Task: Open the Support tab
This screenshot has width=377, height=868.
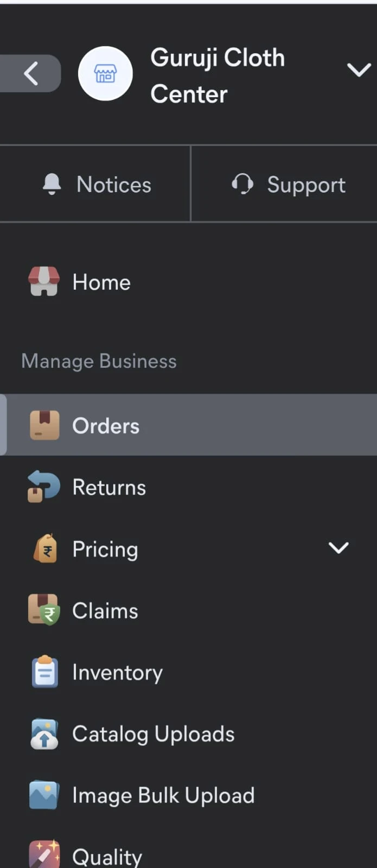Action: pyautogui.click(x=306, y=185)
